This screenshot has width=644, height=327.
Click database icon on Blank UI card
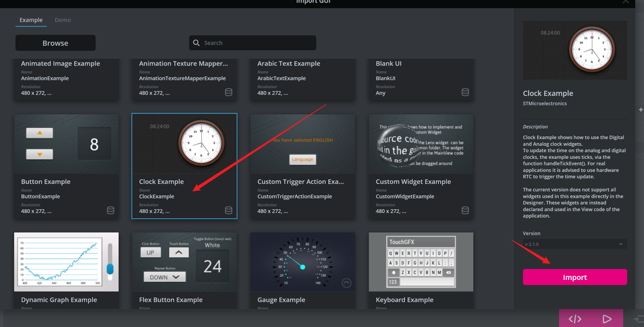(465, 92)
